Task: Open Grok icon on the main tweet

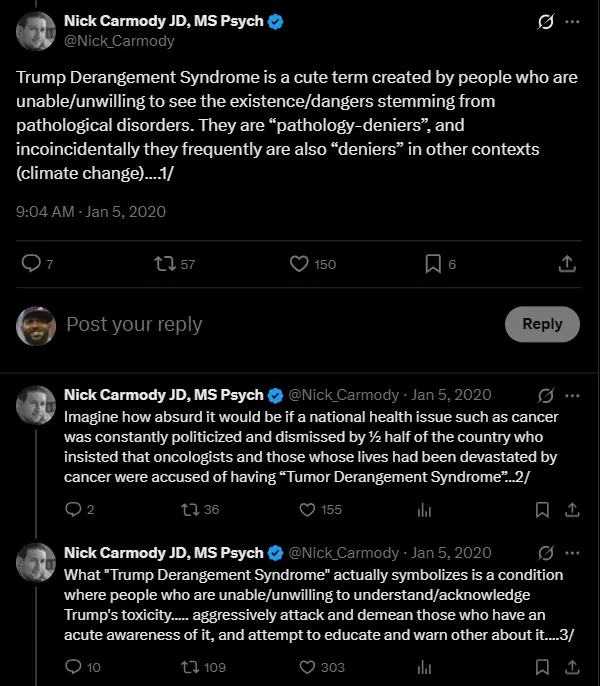Action: (546, 21)
